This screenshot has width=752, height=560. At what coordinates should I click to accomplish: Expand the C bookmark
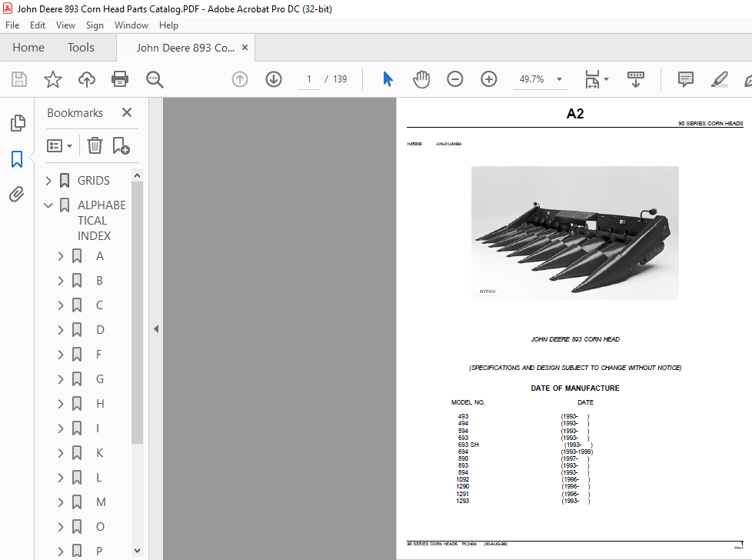pyautogui.click(x=61, y=305)
